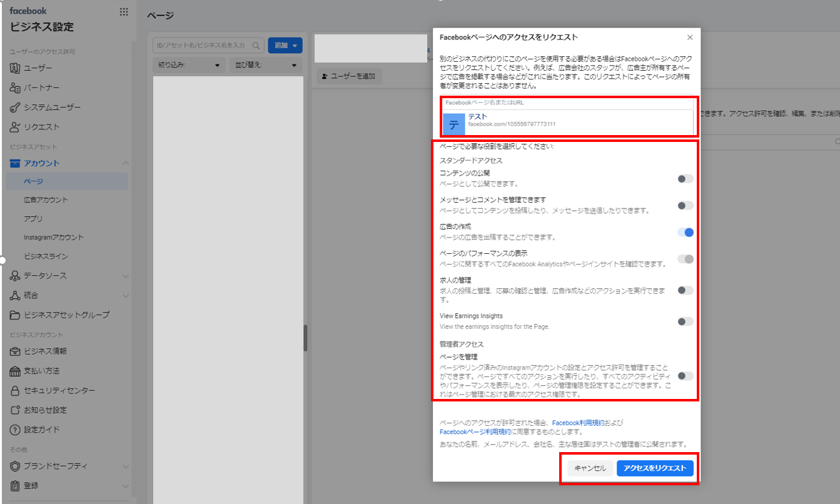Click the アカウント box icon
840x504 pixels.
(16, 163)
